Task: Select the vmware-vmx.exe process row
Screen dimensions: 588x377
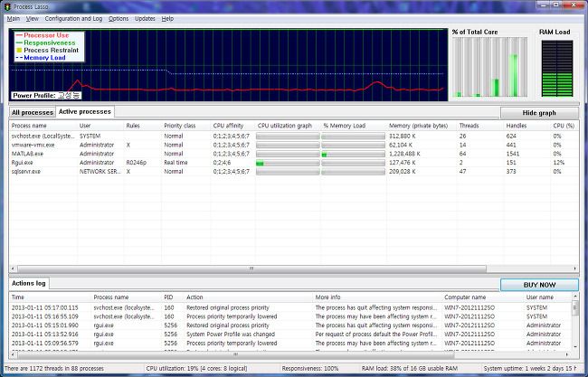Action: [x=294, y=145]
